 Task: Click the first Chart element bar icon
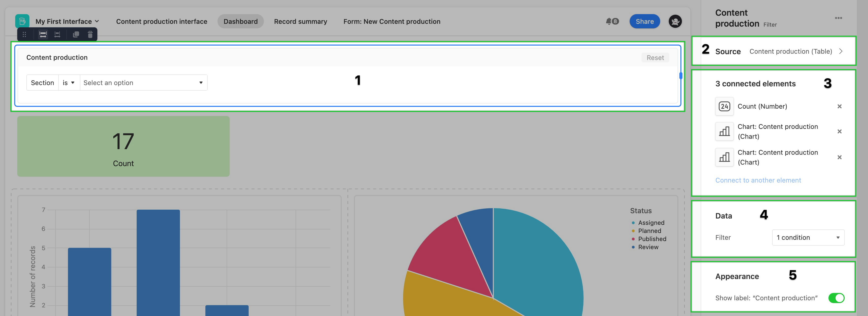pyautogui.click(x=724, y=131)
